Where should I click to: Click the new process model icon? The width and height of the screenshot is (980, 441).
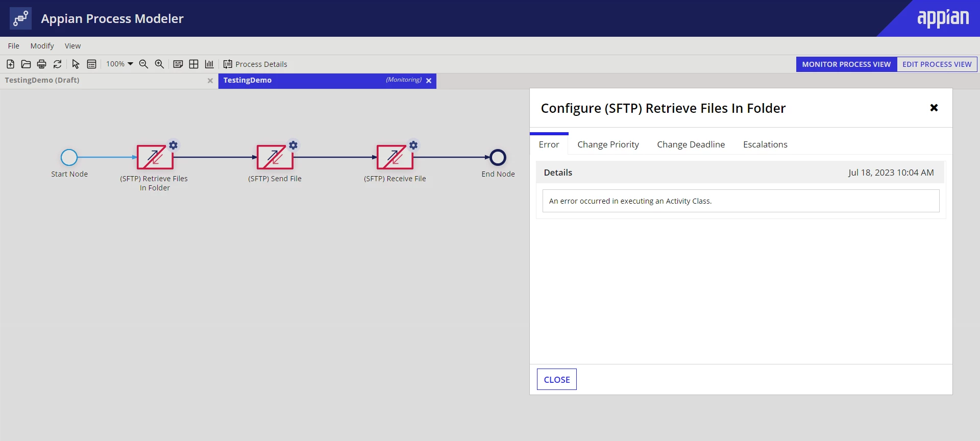pos(10,64)
